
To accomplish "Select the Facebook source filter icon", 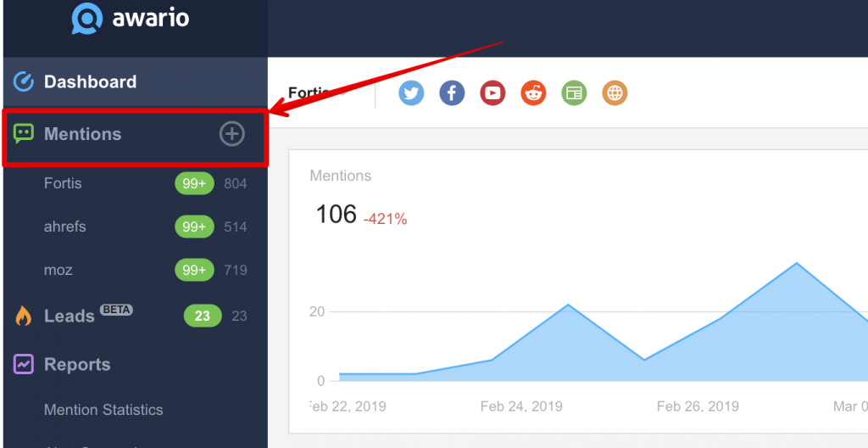I will (452, 93).
